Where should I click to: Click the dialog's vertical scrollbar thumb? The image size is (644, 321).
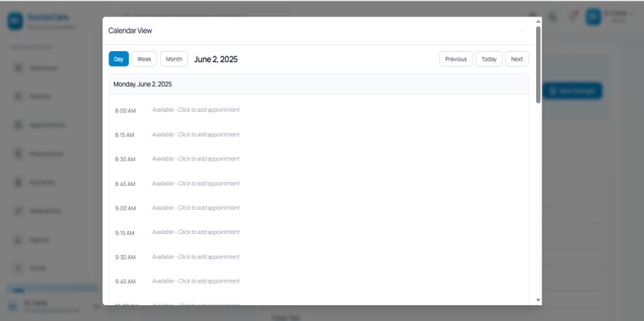tap(538, 64)
